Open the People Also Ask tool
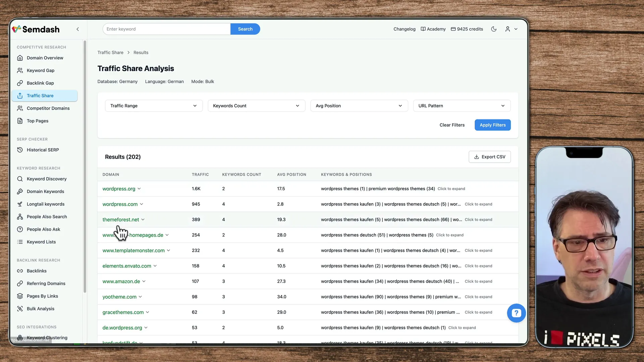This screenshot has height=362, width=644. pos(43,229)
